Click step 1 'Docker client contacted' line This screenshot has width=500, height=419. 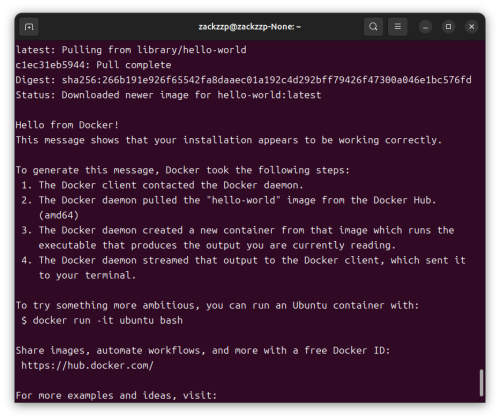[162, 185]
